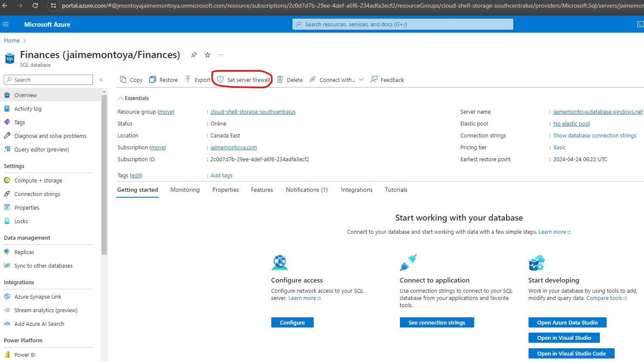Click the Export toolbar button

pos(197,80)
